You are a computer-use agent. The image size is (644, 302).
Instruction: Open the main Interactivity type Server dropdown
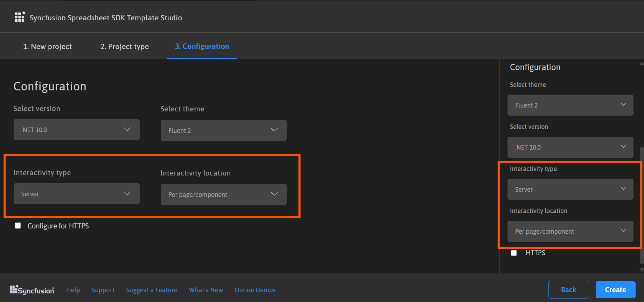[77, 194]
